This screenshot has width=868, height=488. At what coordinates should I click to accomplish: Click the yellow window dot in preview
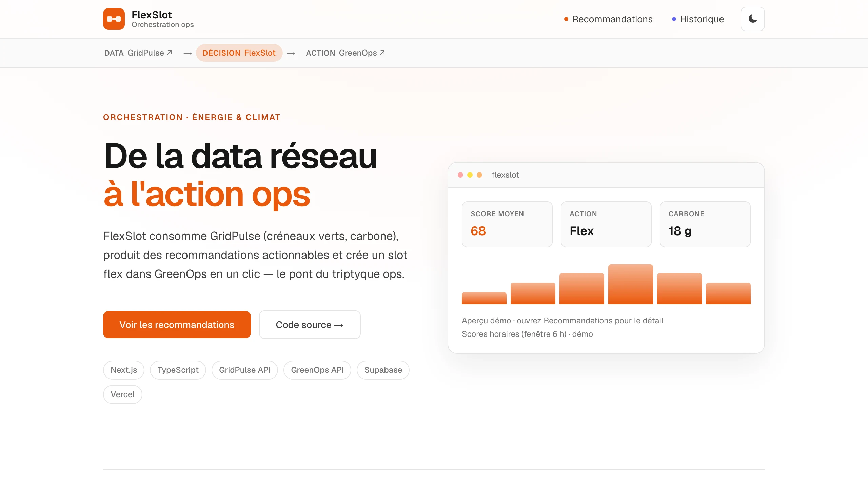click(470, 175)
